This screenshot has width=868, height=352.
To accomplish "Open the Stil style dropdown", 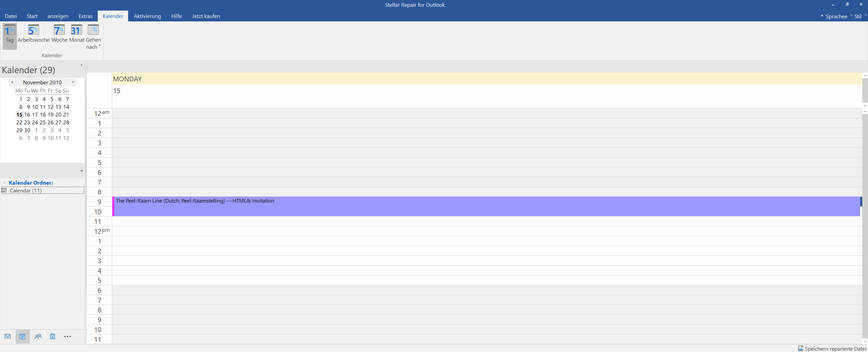I will (x=858, y=16).
